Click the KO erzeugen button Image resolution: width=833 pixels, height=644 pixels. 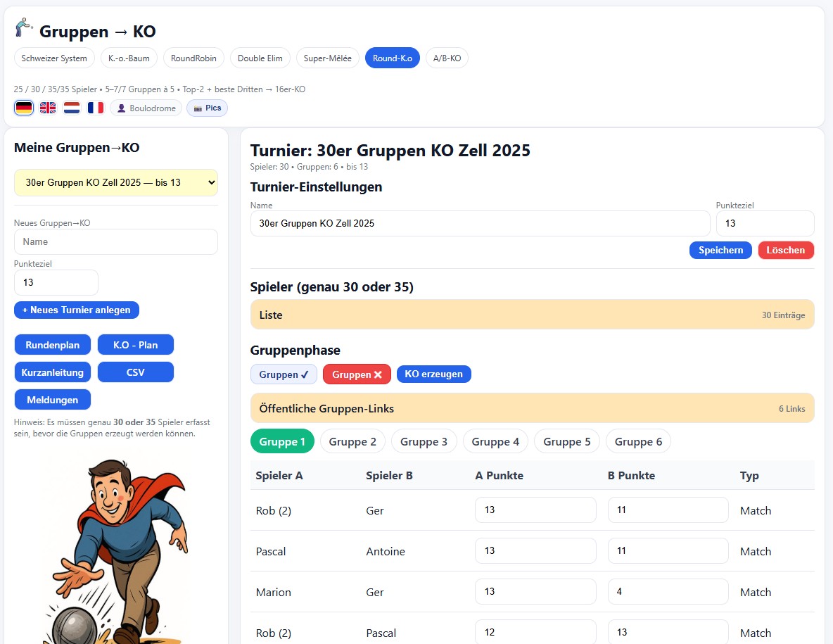(433, 374)
